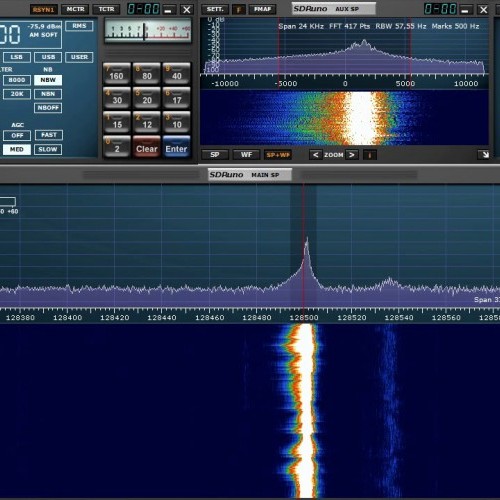Select the 20K filter width
500x500 pixels.
pyautogui.click(x=17, y=94)
